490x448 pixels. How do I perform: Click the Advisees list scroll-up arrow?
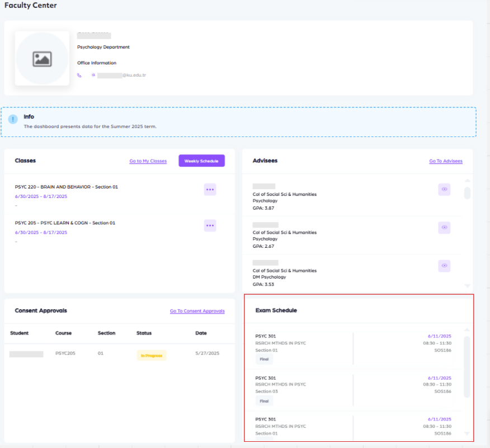click(x=468, y=181)
